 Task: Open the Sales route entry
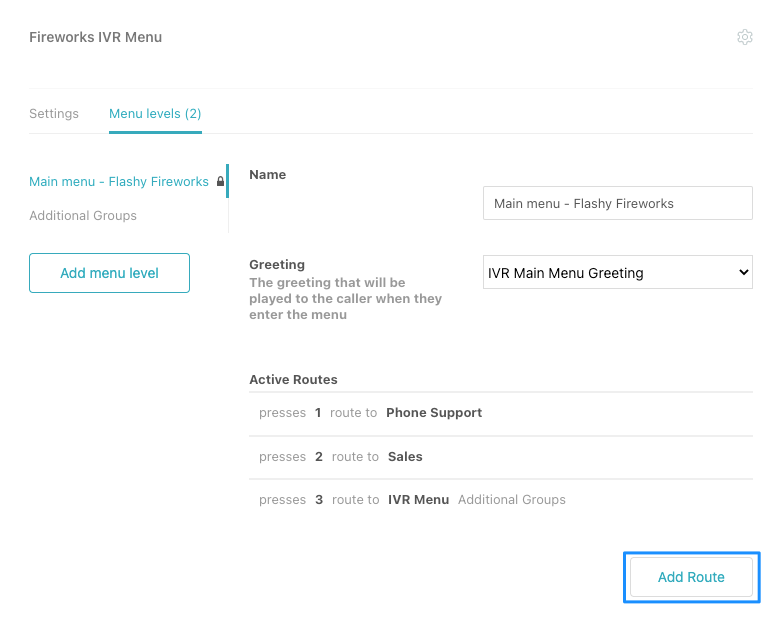405,457
